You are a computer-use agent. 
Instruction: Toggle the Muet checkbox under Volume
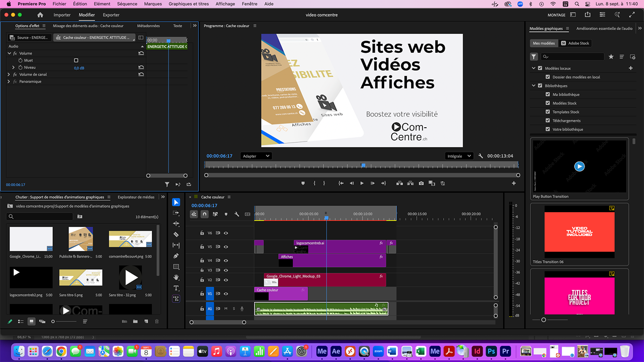76,60
